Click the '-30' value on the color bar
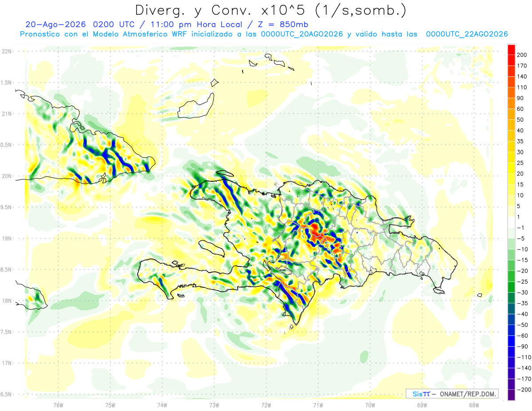 (x=523, y=292)
